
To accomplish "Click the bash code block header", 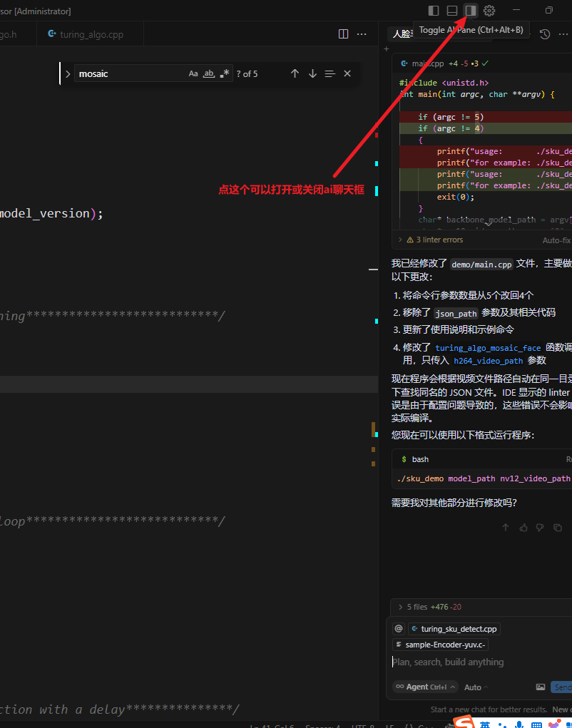I will (x=482, y=459).
